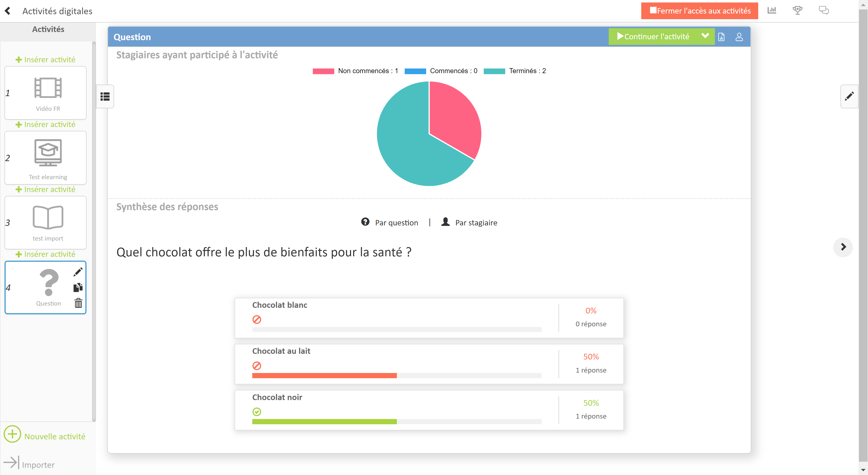Click the question mark icon beside Par question
Viewport: 868px width, 475px height.
pos(365,222)
